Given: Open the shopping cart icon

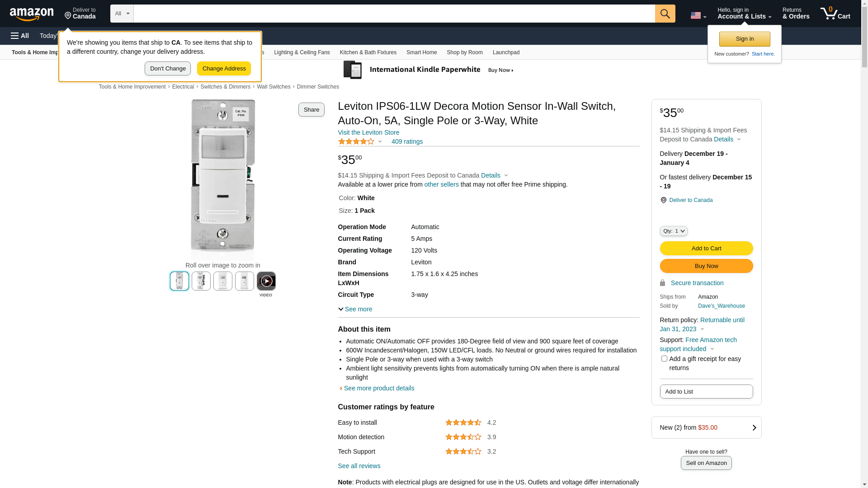Looking at the screenshot, I should (835, 14).
